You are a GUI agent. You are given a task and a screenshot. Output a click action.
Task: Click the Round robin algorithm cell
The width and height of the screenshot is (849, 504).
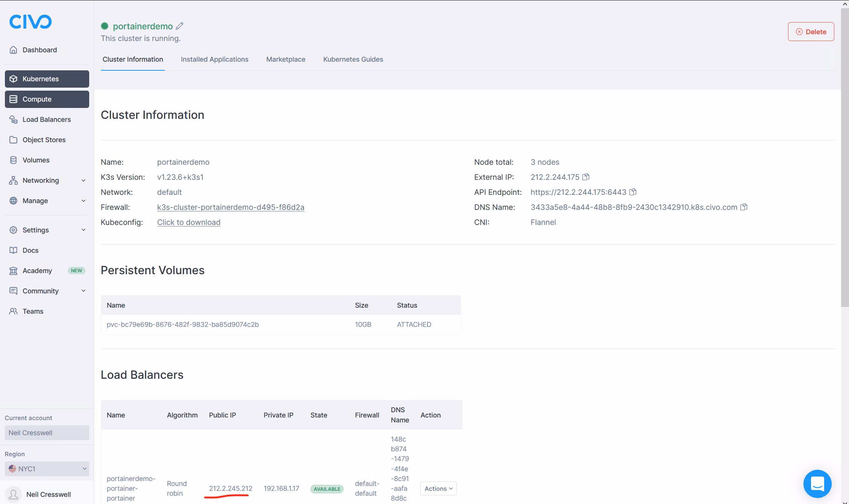pos(177,488)
